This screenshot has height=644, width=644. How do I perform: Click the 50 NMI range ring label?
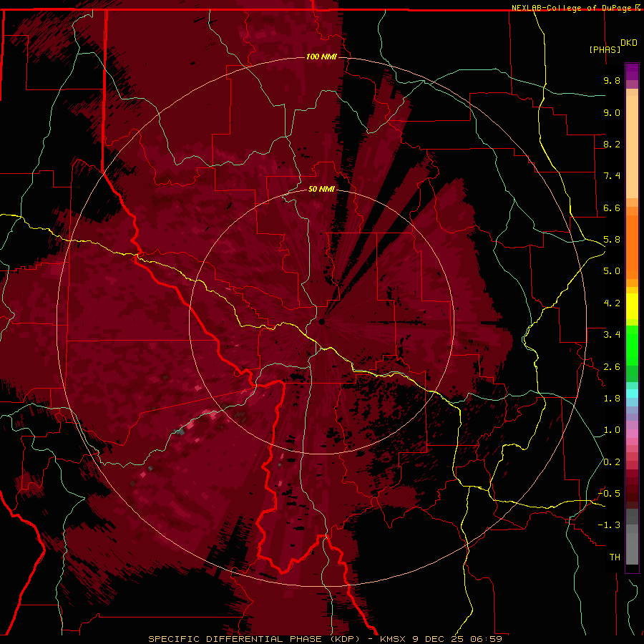[321, 189]
